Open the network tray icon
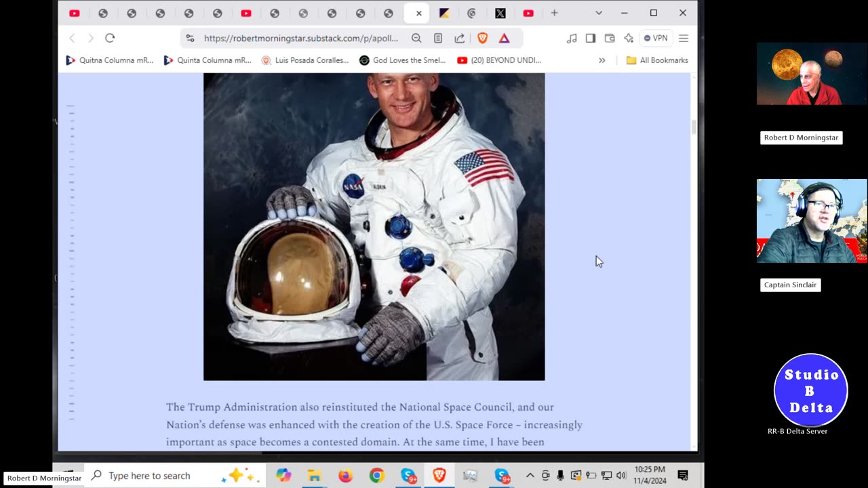 (x=606, y=476)
